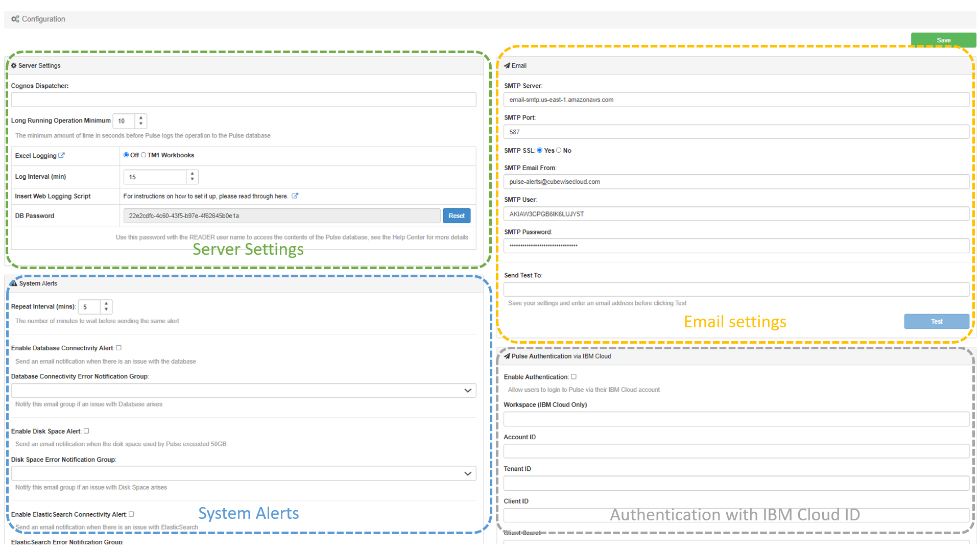This screenshot has height=551, width=980.
Task: Click into the Cognos Dispatcher field
Action: pyautogui.click(x=244, y=100)
